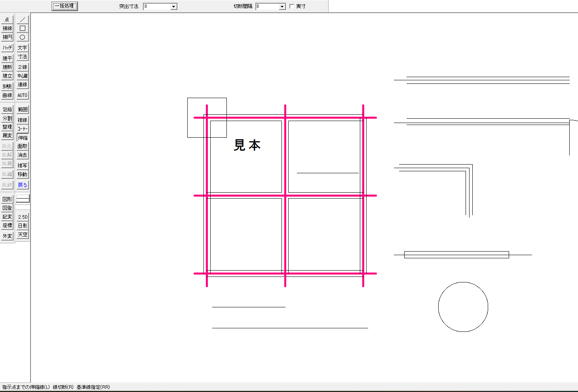Toggle the 伸縮 extend/trim tool
Screen dimensions: 578x392
tap(23, 138)
